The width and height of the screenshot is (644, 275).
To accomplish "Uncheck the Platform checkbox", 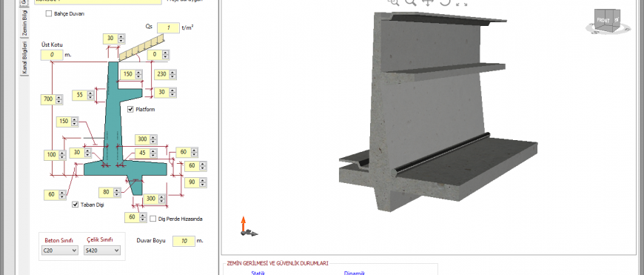I will point(130,110).
